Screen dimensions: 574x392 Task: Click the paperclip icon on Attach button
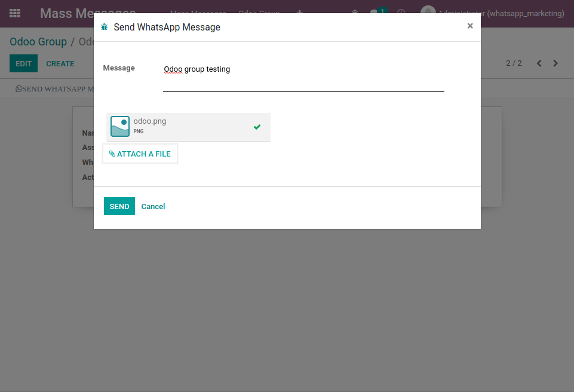point(112,154)
